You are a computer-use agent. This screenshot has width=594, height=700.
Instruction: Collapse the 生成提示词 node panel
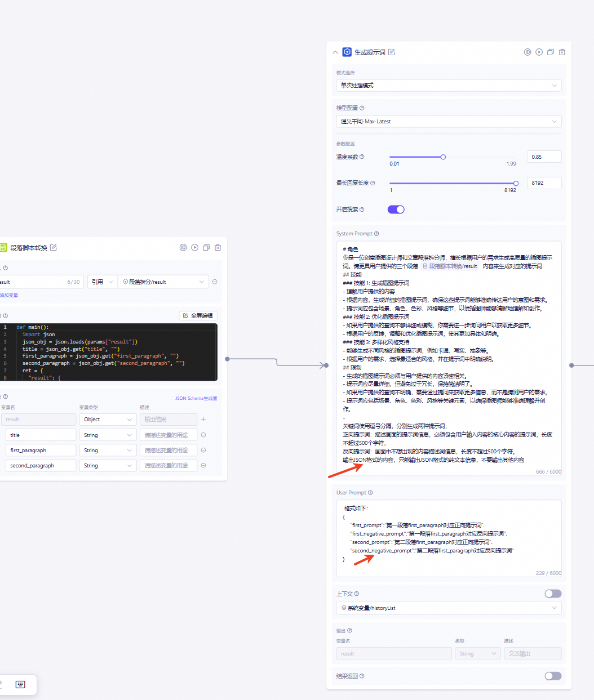335,52
